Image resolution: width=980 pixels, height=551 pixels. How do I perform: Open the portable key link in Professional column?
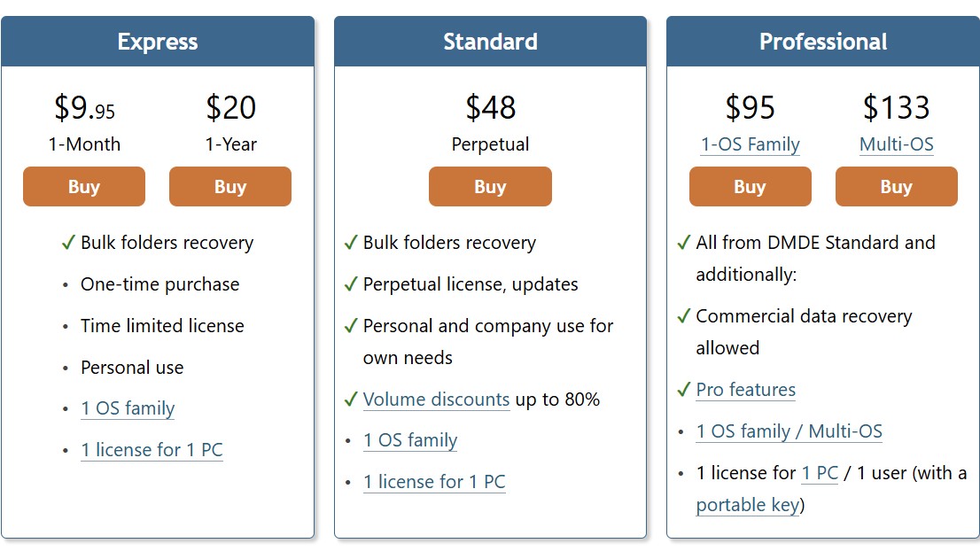click(x=747, y=505)
